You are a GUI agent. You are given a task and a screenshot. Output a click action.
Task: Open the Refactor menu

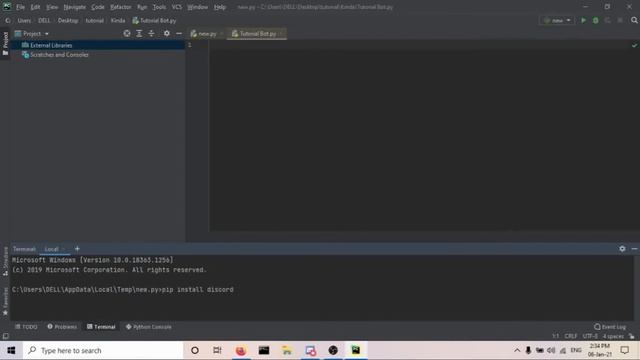pos(121,7)
